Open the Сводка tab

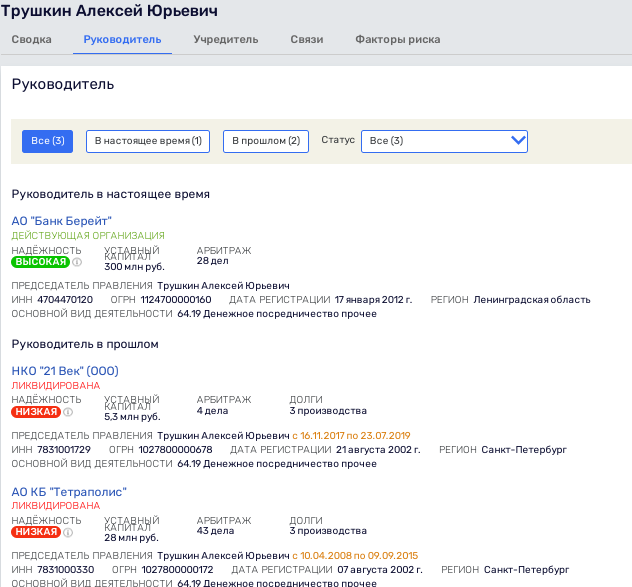pyautogui.click(x=31, y=40)
